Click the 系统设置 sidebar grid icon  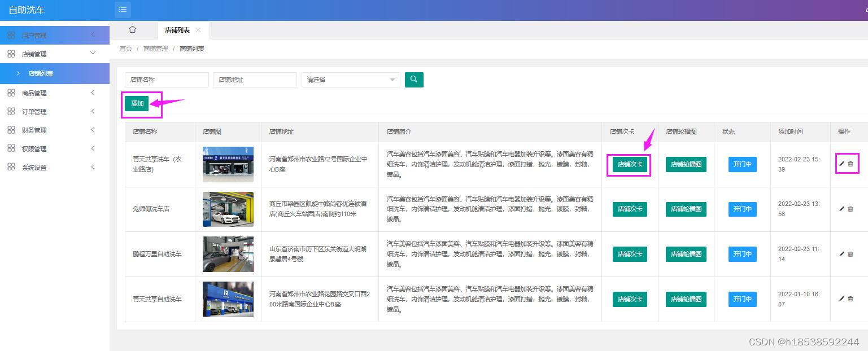click(x=11, y=167)
